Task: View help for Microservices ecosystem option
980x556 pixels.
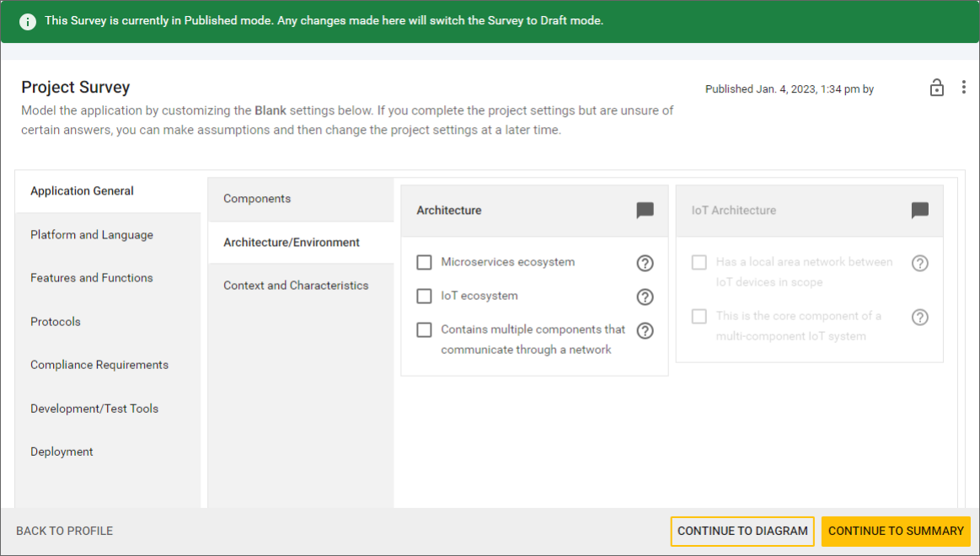Action: click(x=645, y=263)
